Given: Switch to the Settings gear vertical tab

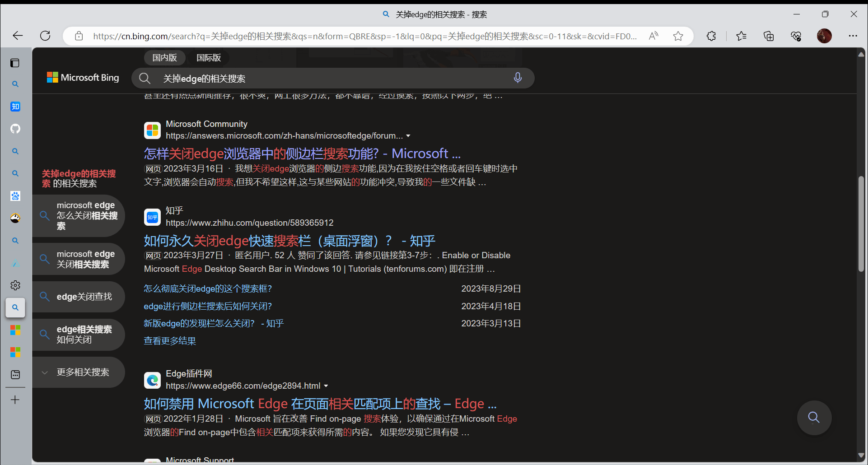Looking at the screenshot, I should click(15, 285).
